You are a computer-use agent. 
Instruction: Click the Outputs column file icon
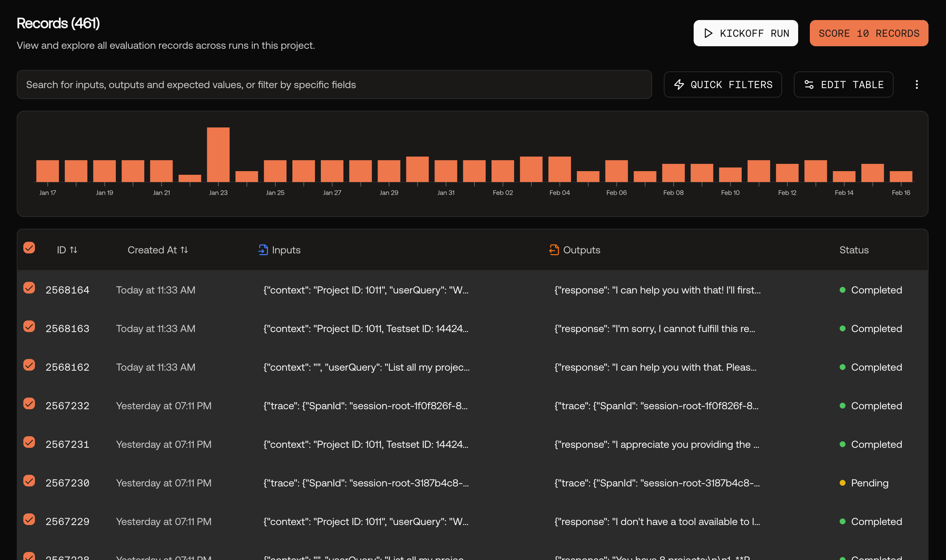(554, 250)
